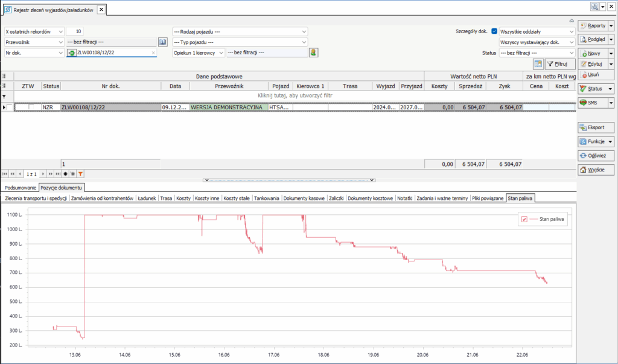Expand the Typ pojazdu dropdown
The width and height of the screenshot is (618, 364).
tap(304, 42)
